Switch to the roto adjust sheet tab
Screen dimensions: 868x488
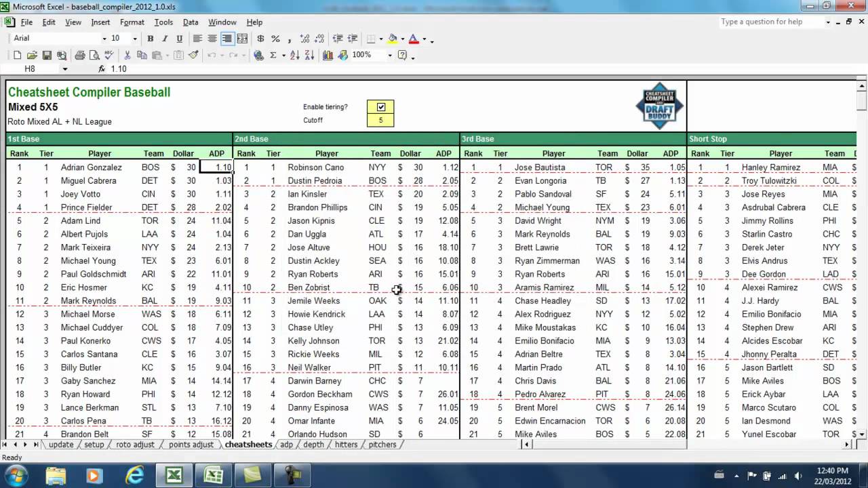tap(135, 445)
